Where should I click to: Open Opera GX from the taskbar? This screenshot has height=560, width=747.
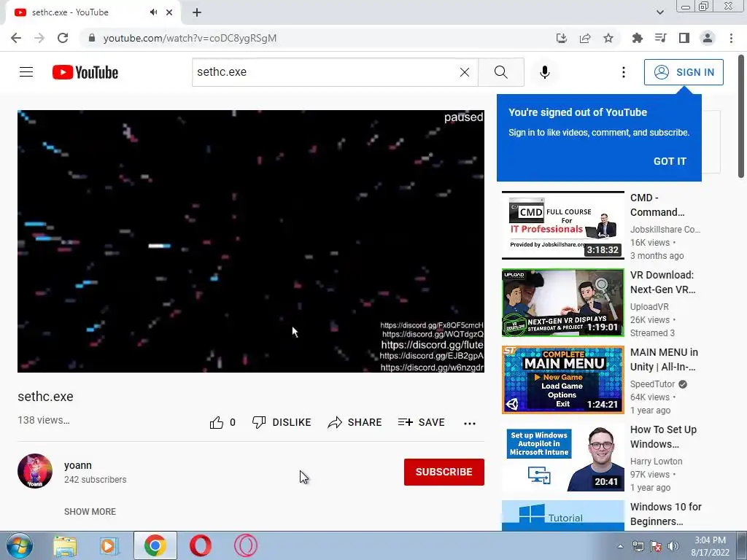[246, 545]
